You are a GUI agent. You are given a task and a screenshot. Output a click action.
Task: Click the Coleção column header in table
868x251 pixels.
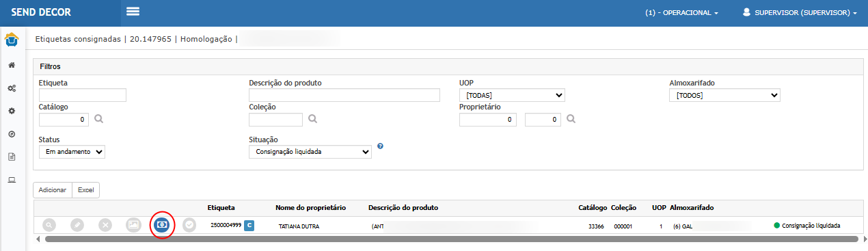(625, 207)
